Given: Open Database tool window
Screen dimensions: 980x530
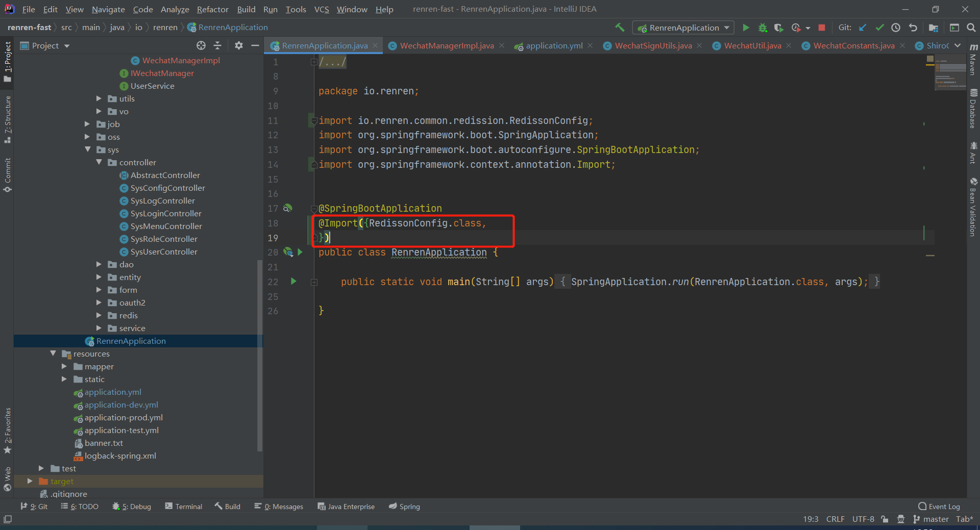Looking at the screenshot, I should pos(973,109).
